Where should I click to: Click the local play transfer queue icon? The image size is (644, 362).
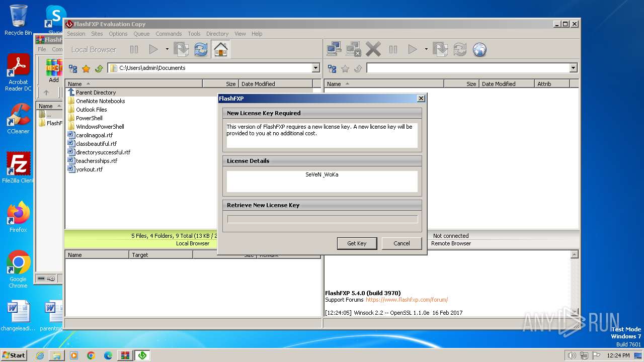153,49
